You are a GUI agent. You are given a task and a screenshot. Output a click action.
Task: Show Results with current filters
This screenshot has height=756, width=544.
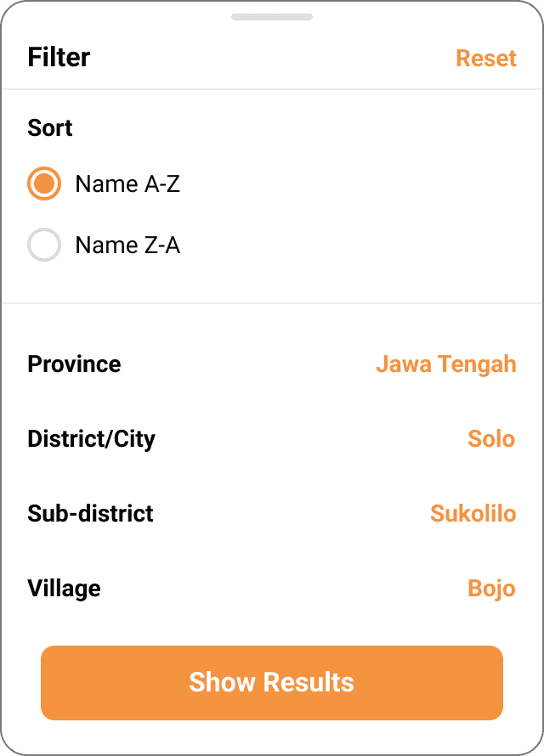pos(272,683)
